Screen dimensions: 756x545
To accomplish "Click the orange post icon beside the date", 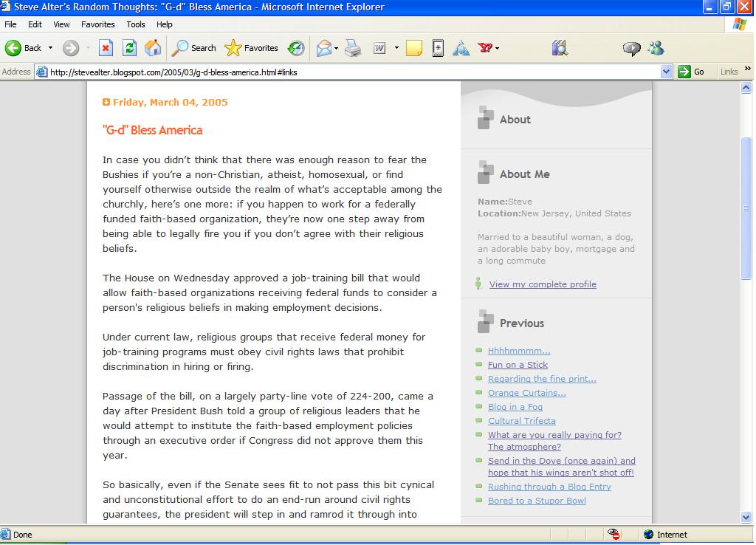I will [106, 102].
